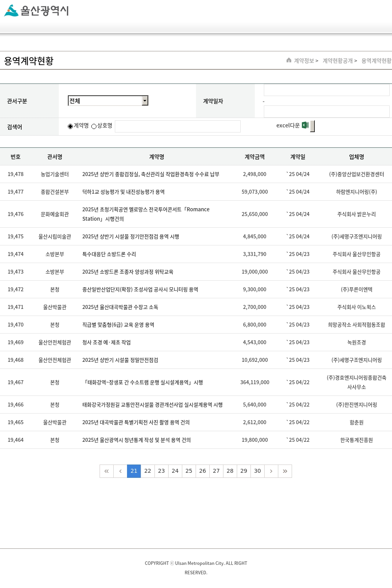Click contract '2025년 울산대곡박물관 수장고 소독'
The width and height of the screenshot is (392, 588).
[x=120, y=307]
